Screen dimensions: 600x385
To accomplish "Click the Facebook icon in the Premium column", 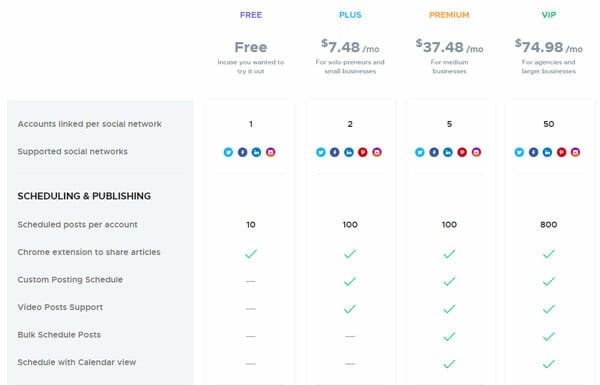I will (x=434, y=152).
